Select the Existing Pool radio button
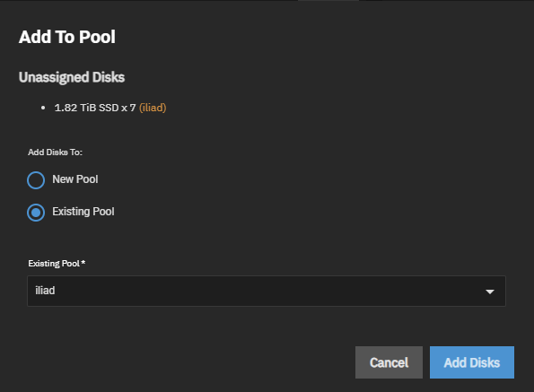The image size is (534, 392). 36,213
